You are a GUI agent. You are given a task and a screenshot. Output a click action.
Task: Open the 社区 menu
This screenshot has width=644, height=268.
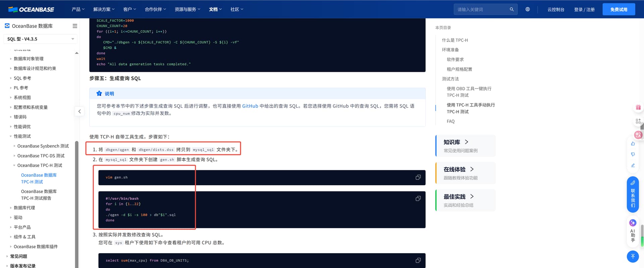(x=237, y=9)
